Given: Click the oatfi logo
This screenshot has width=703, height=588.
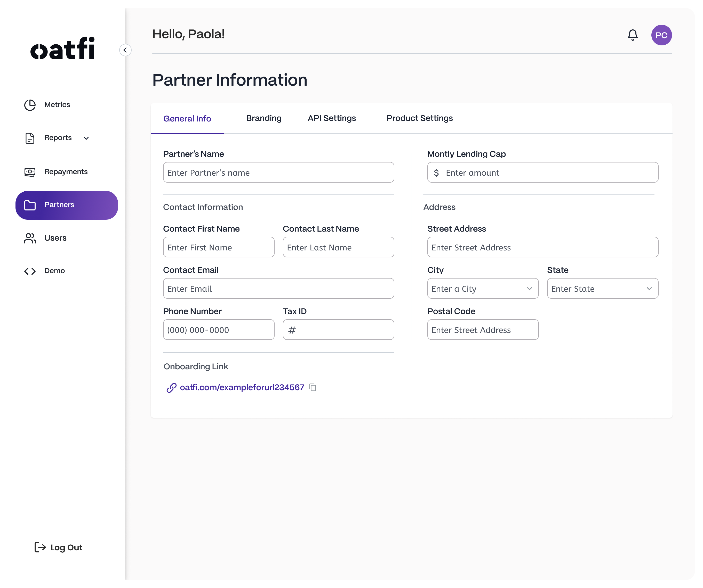Looking at the screenshot, I should (x=63, y=48).
